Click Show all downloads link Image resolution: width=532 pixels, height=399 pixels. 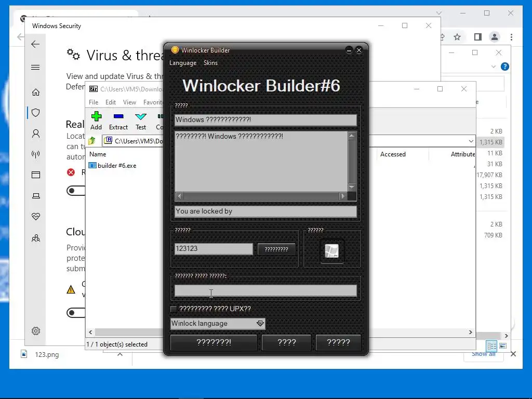[484, 354]
